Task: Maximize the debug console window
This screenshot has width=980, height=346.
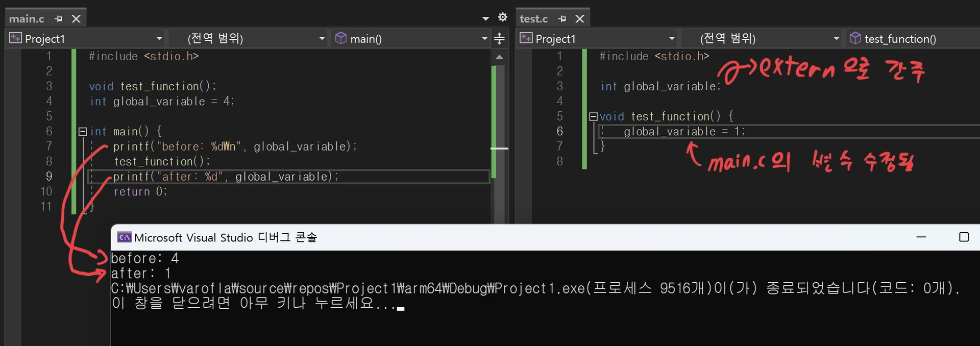Action: [x=964, y=237]
